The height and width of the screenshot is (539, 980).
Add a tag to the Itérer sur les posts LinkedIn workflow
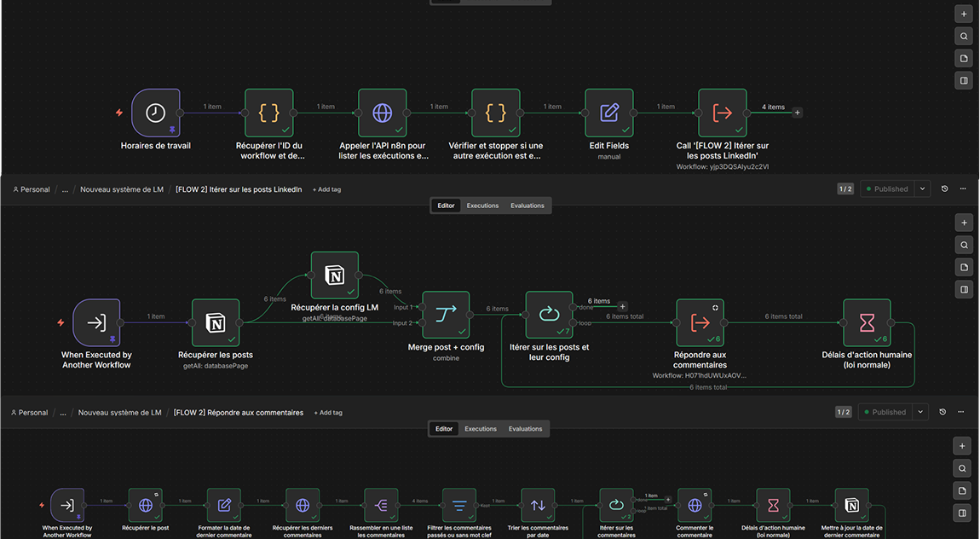pyautogui.click(x=327, y=189)
